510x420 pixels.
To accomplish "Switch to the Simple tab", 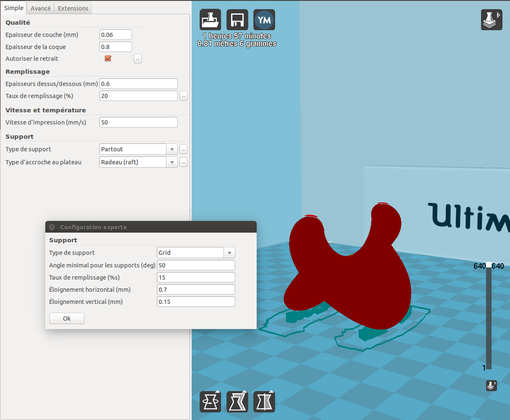I will tap(14, 8).
